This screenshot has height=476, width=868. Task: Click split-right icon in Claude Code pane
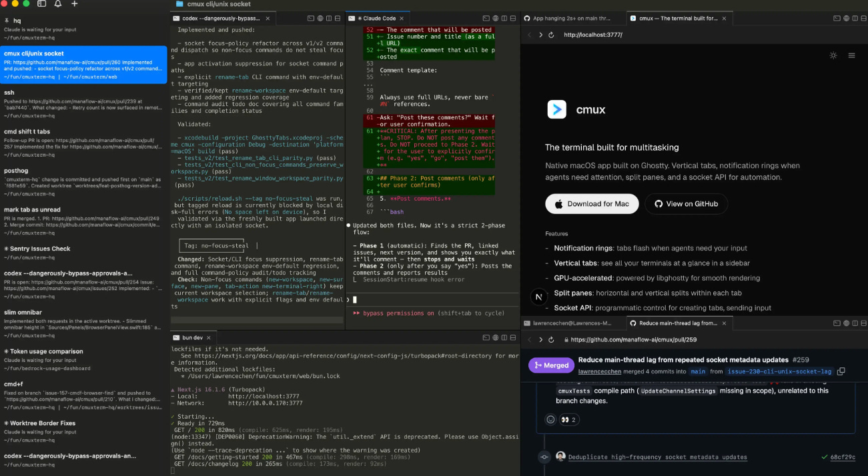(504, 19)
